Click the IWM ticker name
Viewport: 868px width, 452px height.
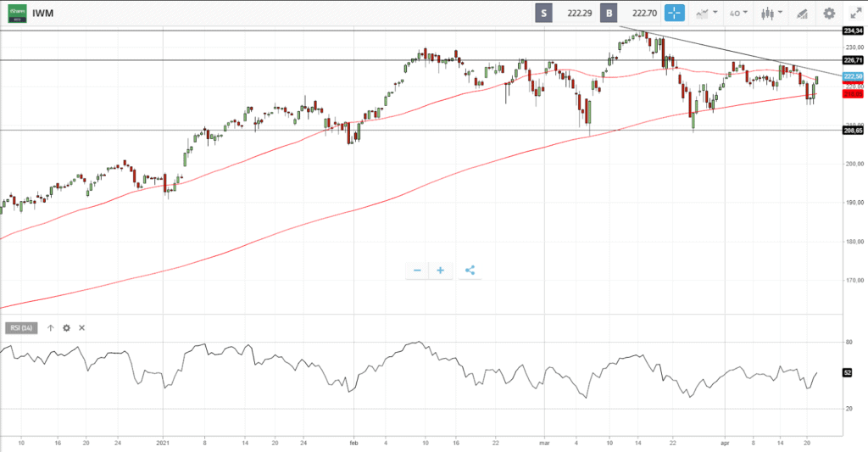42,14
